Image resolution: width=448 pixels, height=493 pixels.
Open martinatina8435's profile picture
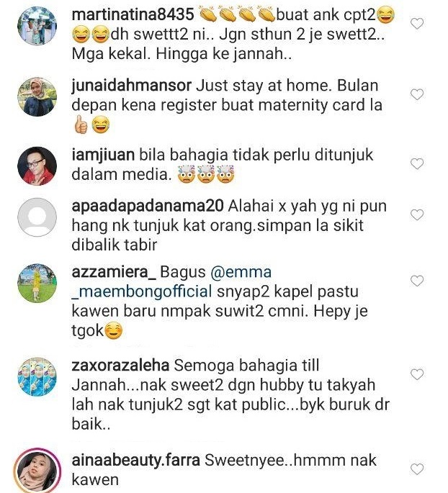coord(37,26)
